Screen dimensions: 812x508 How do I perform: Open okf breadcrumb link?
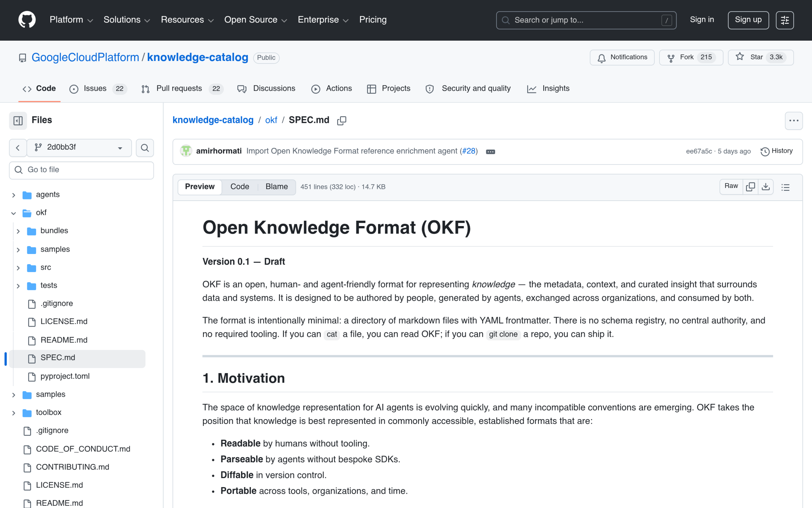[x=271, y=120]
